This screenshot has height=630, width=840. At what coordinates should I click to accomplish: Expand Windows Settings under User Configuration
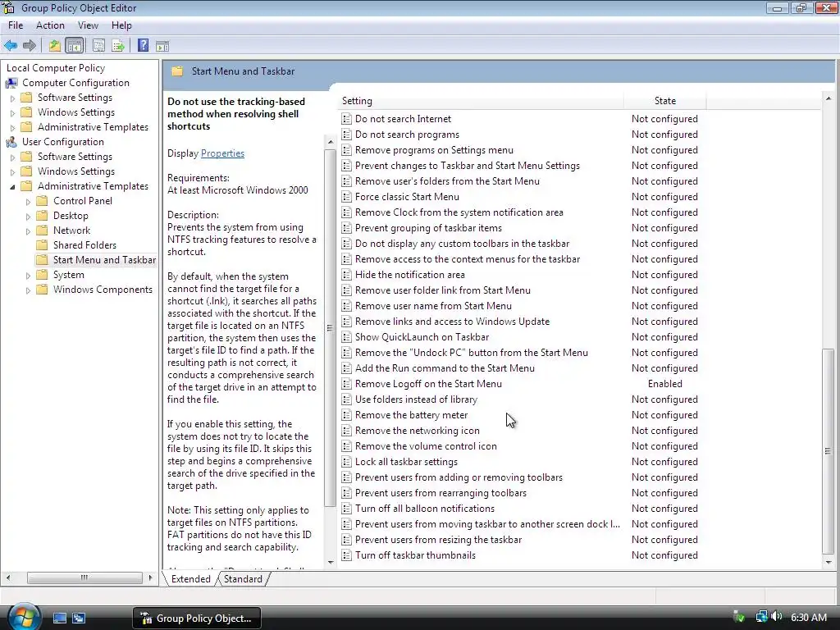pos(12,172)
